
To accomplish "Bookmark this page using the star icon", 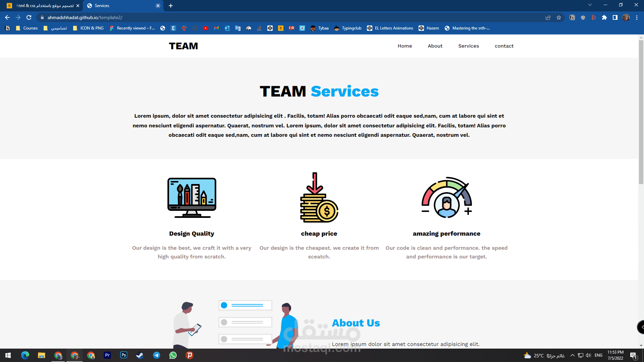I will (559, 17).
